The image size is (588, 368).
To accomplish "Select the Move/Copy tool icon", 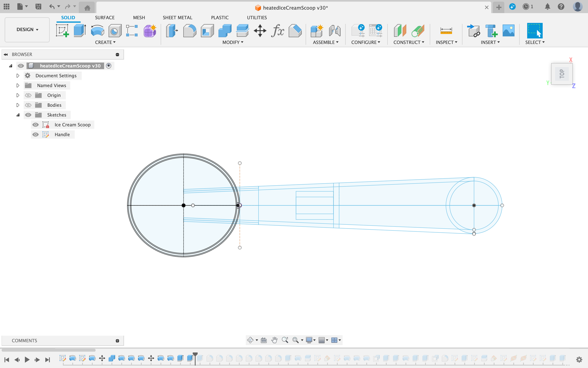I will [260, 31].
